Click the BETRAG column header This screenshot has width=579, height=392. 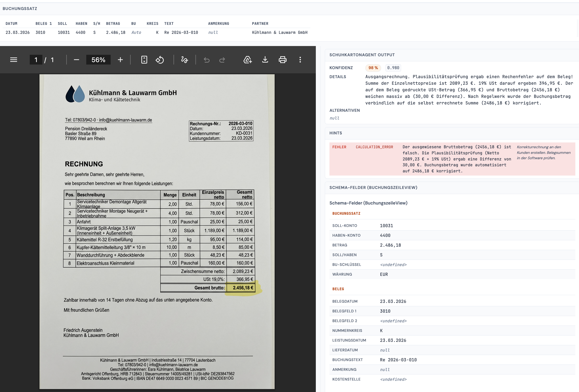tap(113, 24)
